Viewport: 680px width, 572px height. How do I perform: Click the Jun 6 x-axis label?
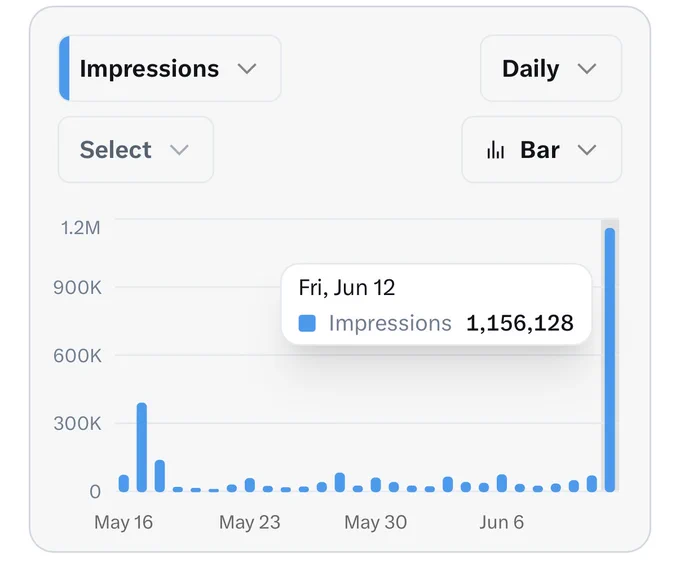502,522
